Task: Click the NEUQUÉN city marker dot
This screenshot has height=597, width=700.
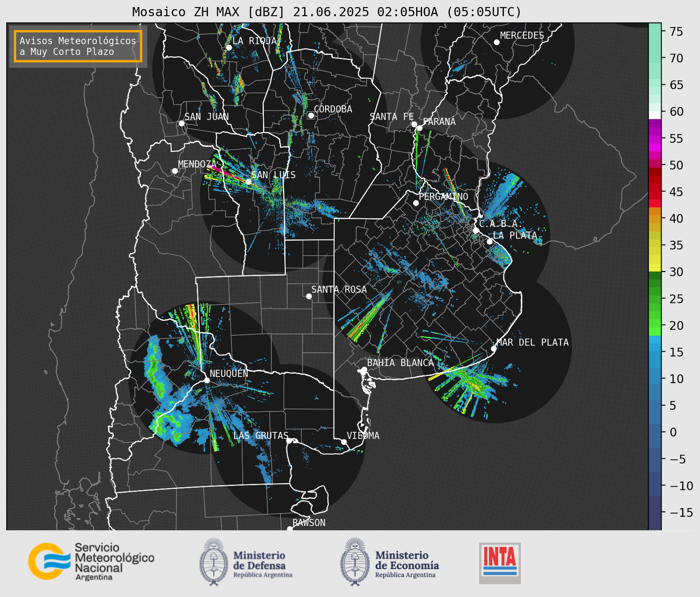Action: (x=207, y=380)
